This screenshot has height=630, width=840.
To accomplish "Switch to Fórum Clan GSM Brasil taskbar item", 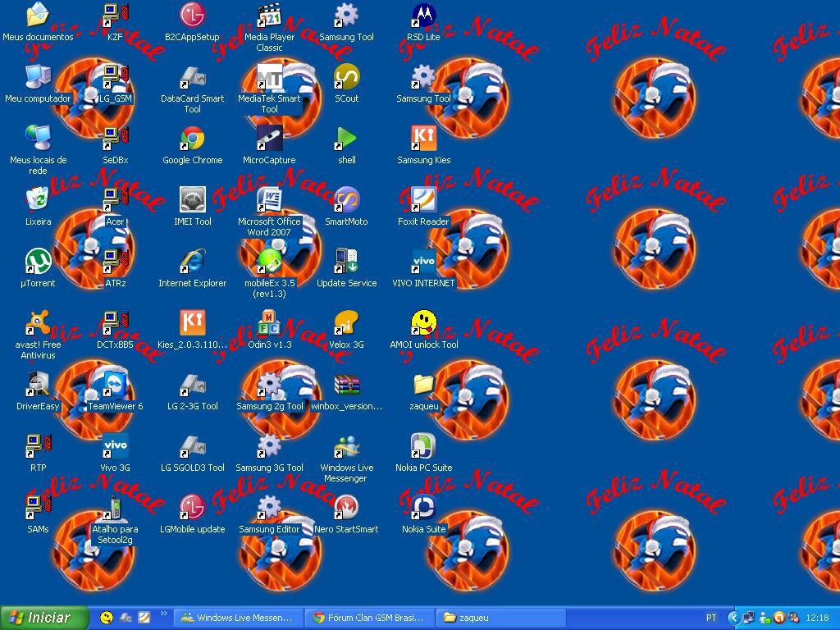I will click(x=370, y=618).
